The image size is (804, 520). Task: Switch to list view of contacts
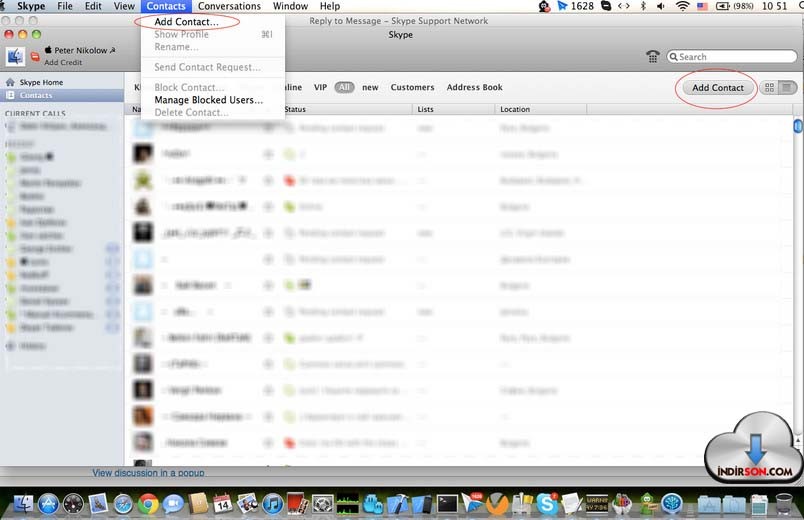click(x=787, y=88)
